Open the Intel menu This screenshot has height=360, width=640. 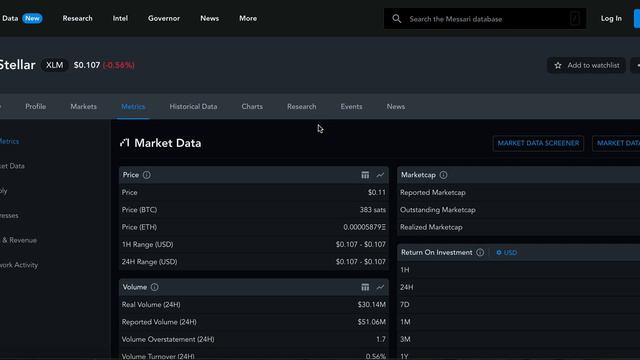[120, 18]
